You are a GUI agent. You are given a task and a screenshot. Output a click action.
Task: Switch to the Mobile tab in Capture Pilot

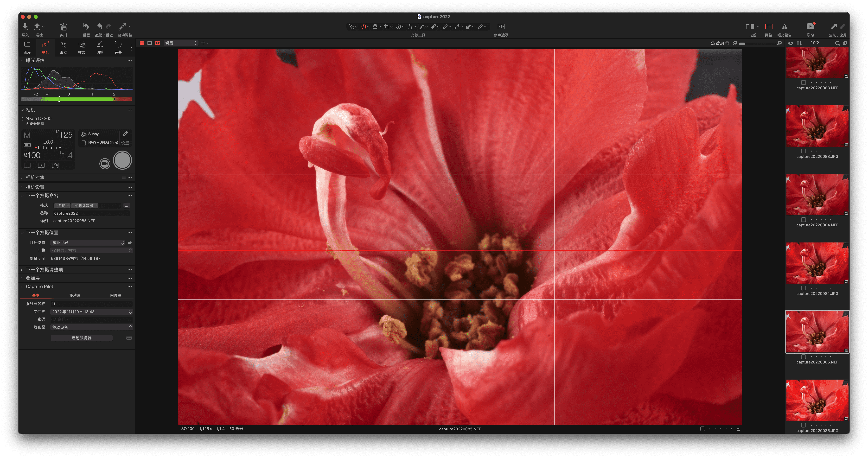(x=75, y=295)
